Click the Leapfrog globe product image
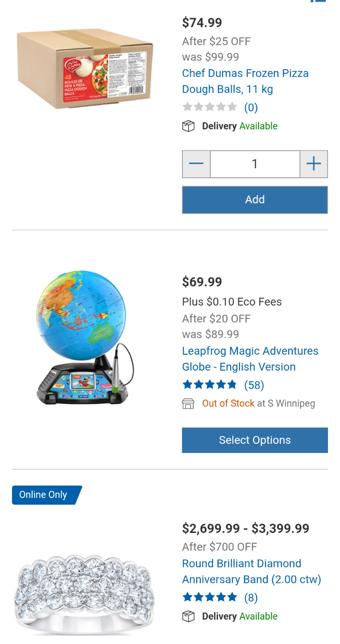340x644 pixels. 85,337
